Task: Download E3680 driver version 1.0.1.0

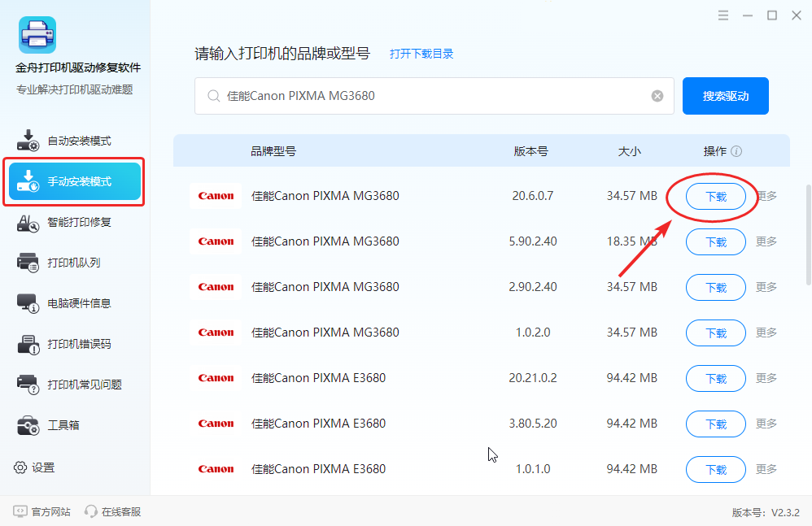Action: coord(716,470)
